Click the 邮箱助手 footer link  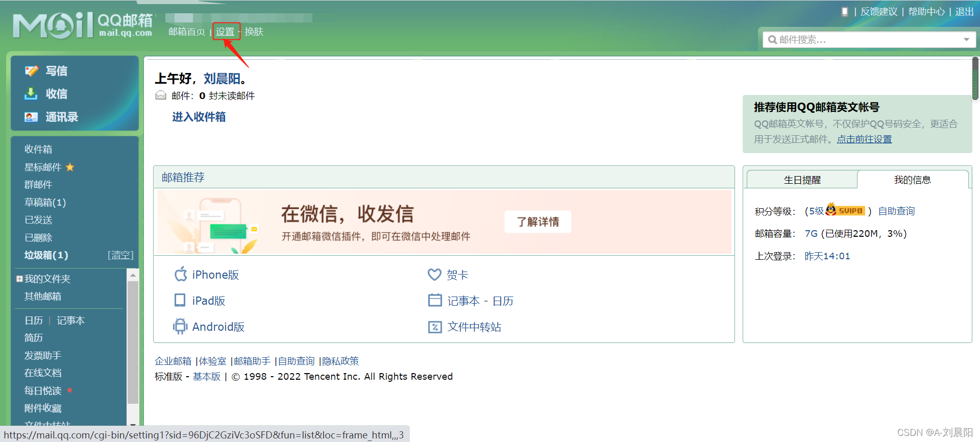tap(252, 361)
